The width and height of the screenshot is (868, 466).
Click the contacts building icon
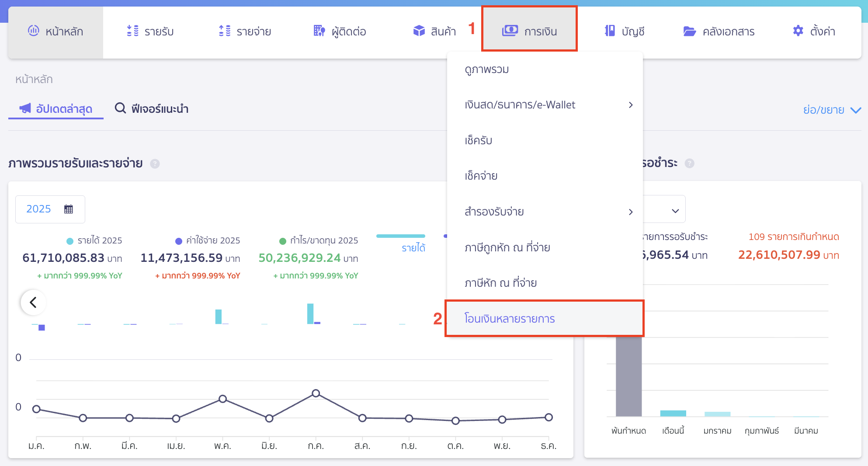click(319, 31)
